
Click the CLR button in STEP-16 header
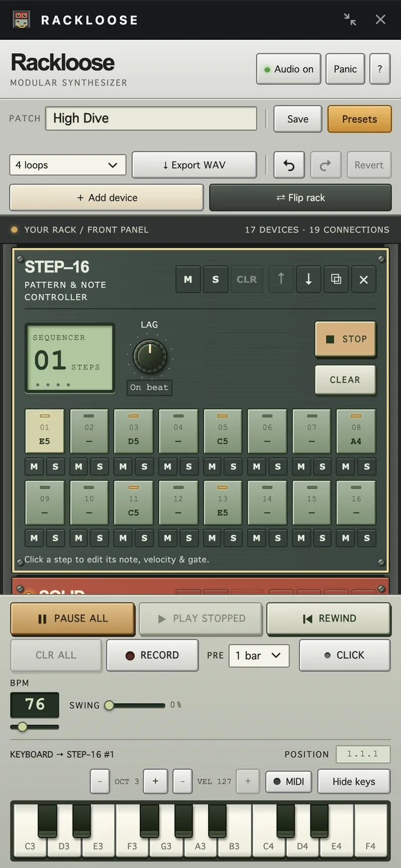[246, 279]
